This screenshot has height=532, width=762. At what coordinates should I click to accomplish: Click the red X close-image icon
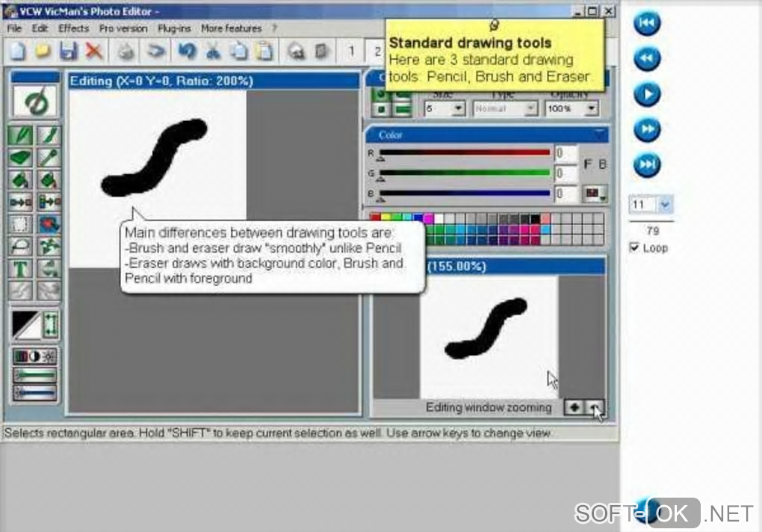coord(94,51)
